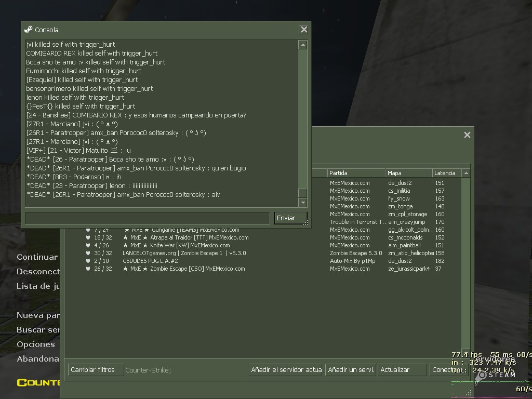532x399 pixels.
Task: Click the shield icon on the 4 / 26 server row
Action: coord(88,245)
